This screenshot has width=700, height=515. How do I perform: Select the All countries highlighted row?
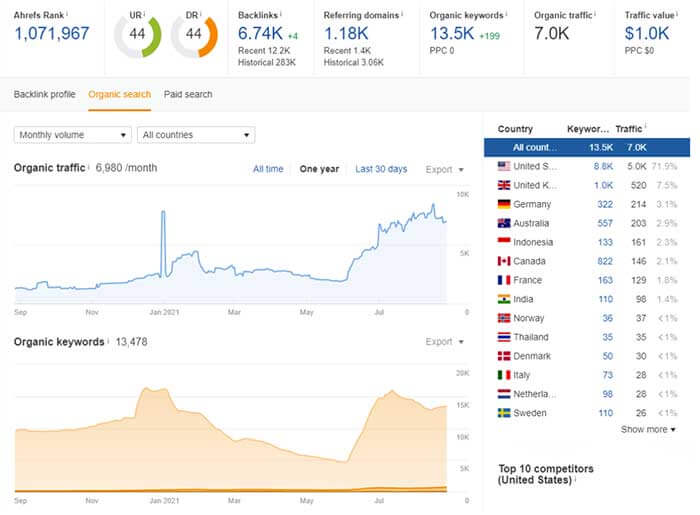coord(587,147)
